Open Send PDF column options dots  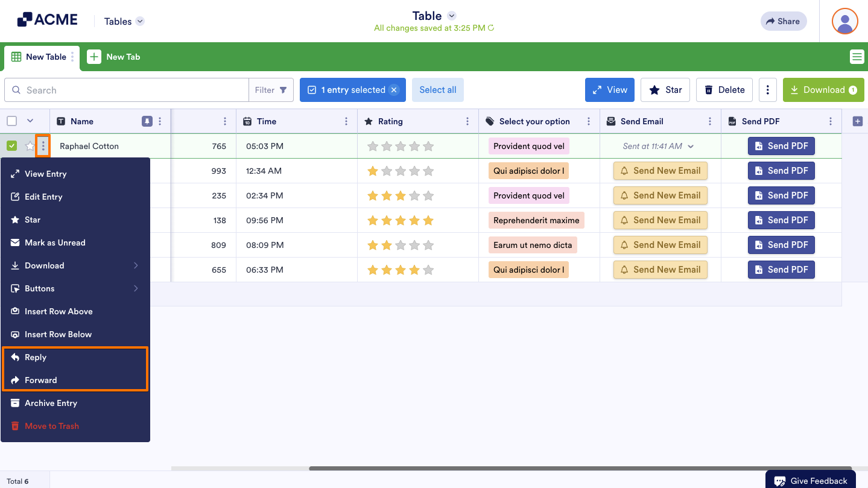[x=831, y=121]
